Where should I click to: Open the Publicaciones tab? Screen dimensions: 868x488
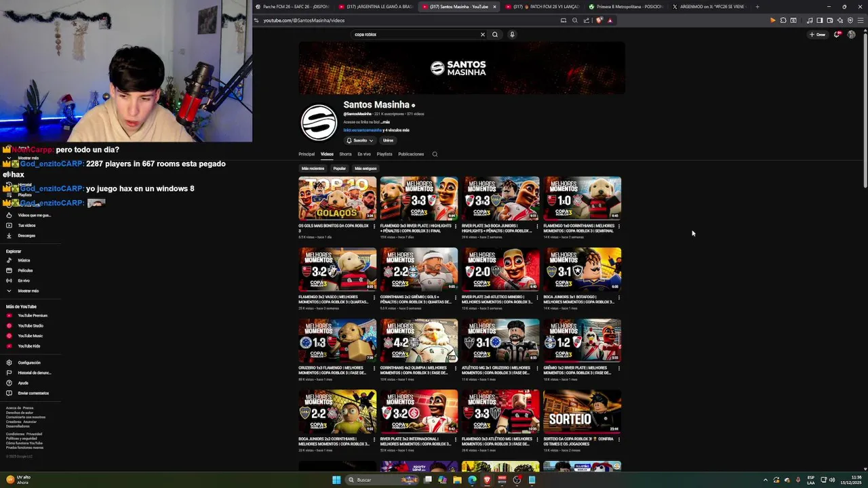[411, 154]
